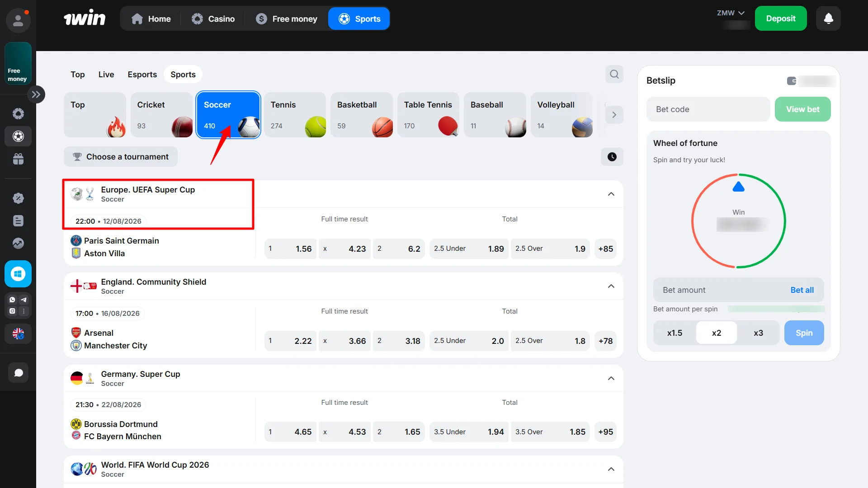Expand the left sidebar with double-arrow
Viewport: 868px width, 488px height.
click(x=36, y=94)
